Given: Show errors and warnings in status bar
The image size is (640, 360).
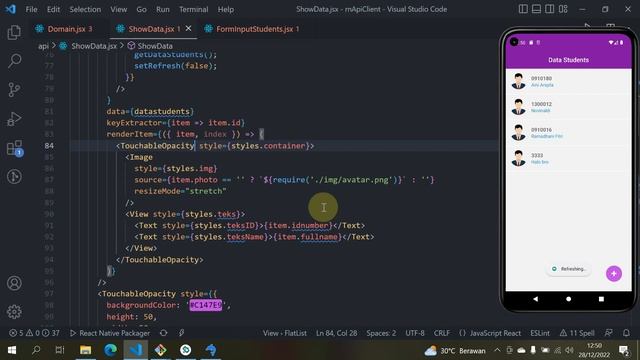Looking at the screenshot, I should coord(34,333).
